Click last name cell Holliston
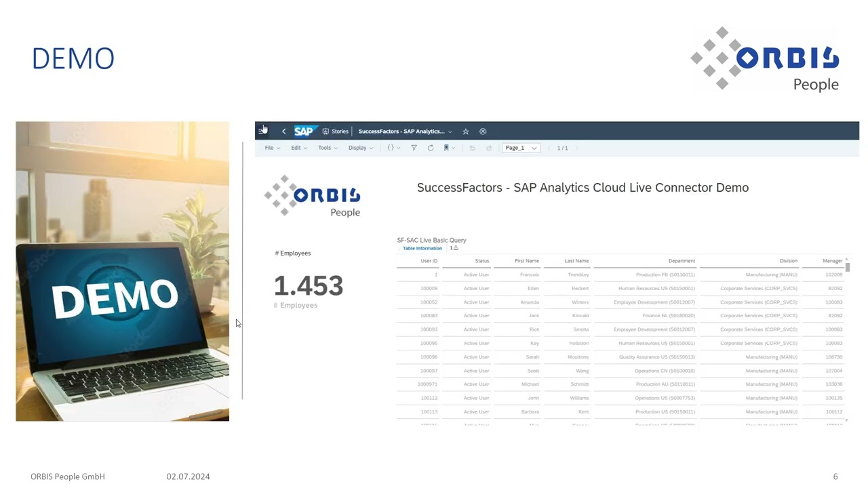The height and width of the screenshot is (488, 868). point(578,344)
